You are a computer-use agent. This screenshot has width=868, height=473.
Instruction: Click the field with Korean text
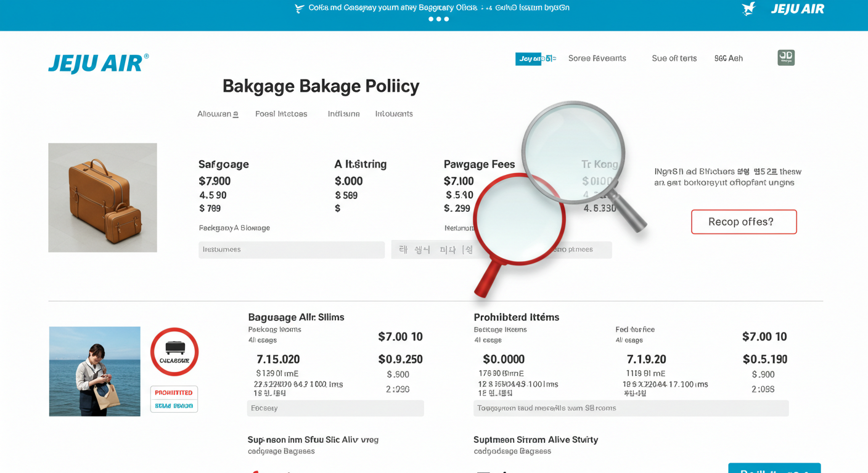[435, 249]
